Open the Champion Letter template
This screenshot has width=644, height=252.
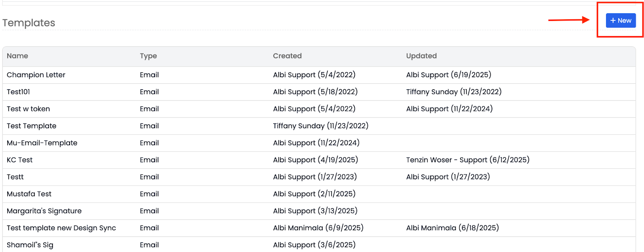[36, 75]
